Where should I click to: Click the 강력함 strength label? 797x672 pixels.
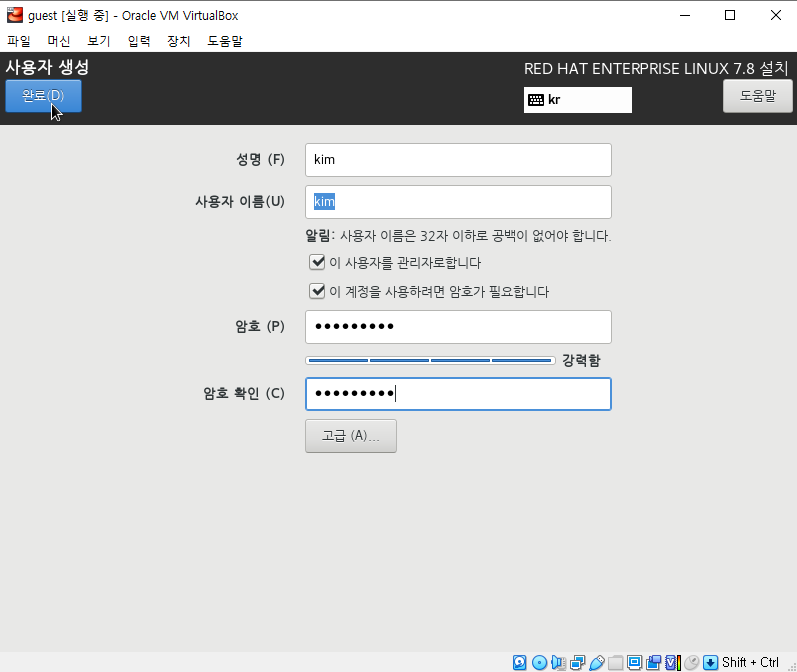click(581, 360)
